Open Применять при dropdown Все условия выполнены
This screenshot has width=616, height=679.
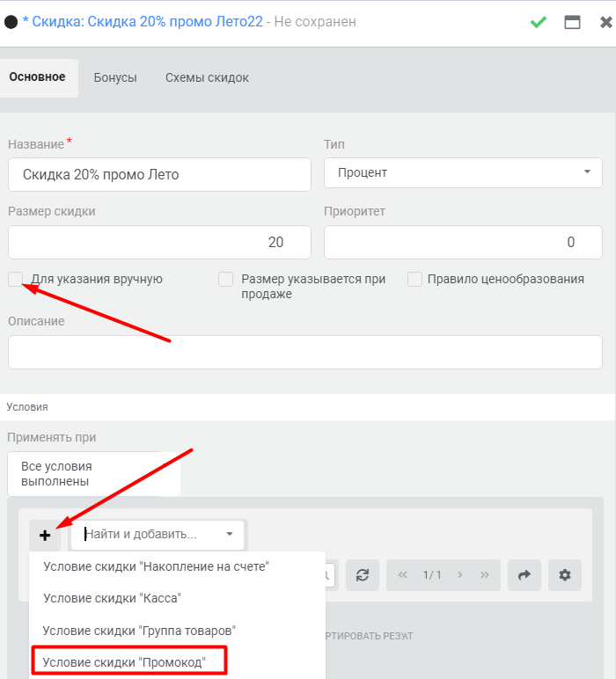[x=93, y=474]
